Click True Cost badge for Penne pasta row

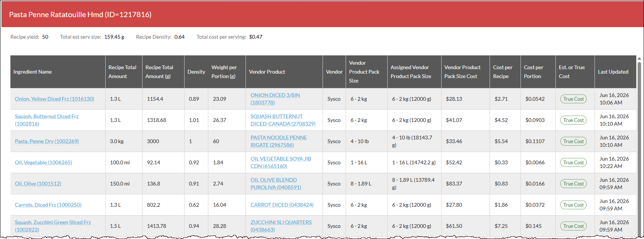(573, 141)
